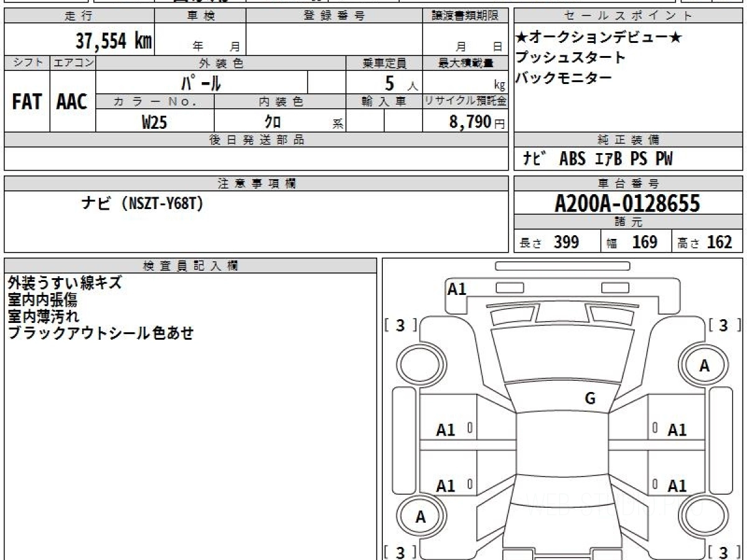This screenshot has width=747, height=560.
Task: Click the プッシュスタート sales point
Action: 570,58
